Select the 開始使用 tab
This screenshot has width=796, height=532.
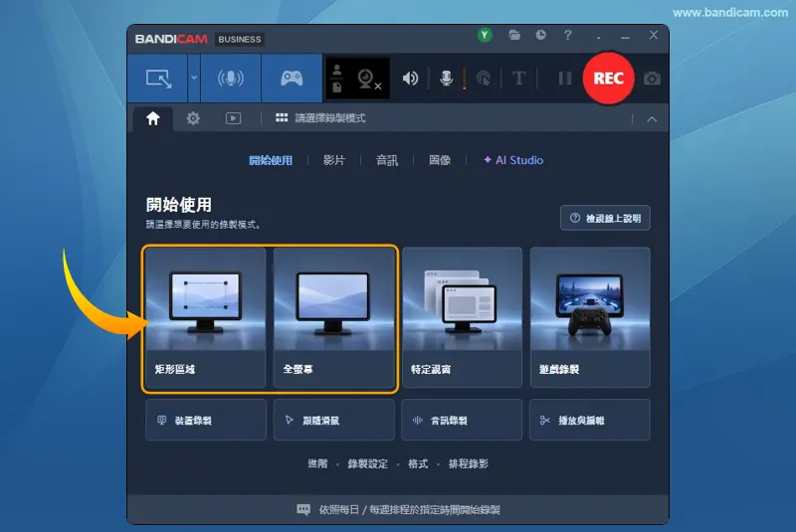pos(271,160)
